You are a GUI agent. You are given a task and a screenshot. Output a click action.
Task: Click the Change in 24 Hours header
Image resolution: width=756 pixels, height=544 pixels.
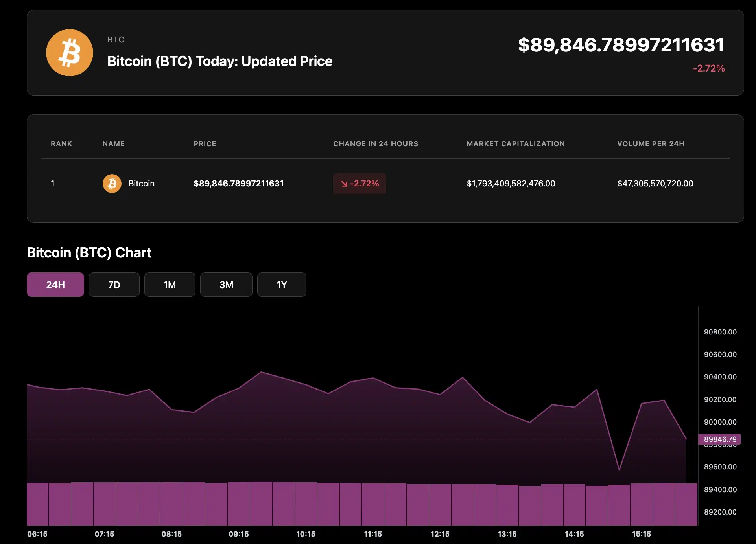(375, 144)
